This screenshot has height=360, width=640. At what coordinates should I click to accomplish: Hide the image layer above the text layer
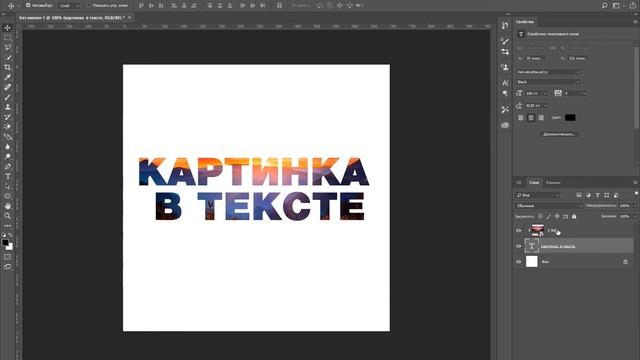point(519,231)
